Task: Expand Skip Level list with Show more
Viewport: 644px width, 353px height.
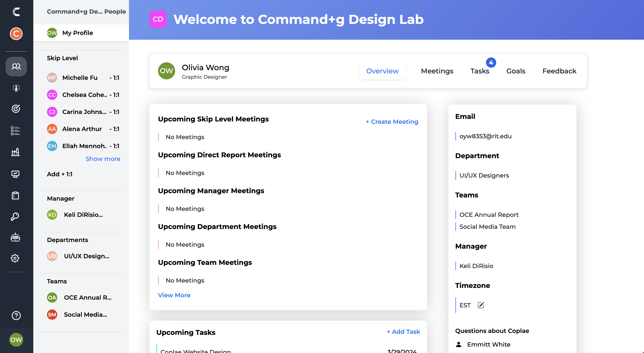Action: point(103,159)
